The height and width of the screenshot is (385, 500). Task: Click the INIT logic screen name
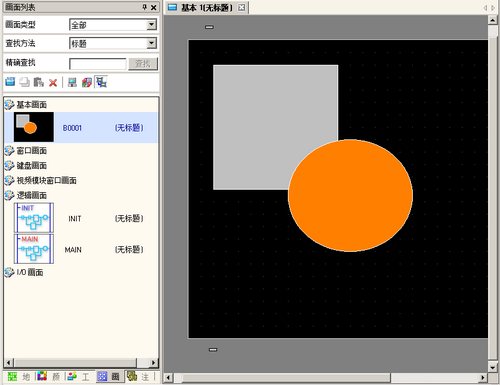pos(75,219)
